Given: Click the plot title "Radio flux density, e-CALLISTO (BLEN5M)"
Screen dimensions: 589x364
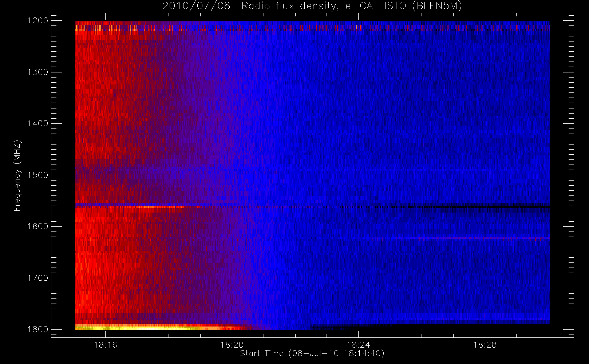Looking at the screenshot, I should [x=352, y=6].
